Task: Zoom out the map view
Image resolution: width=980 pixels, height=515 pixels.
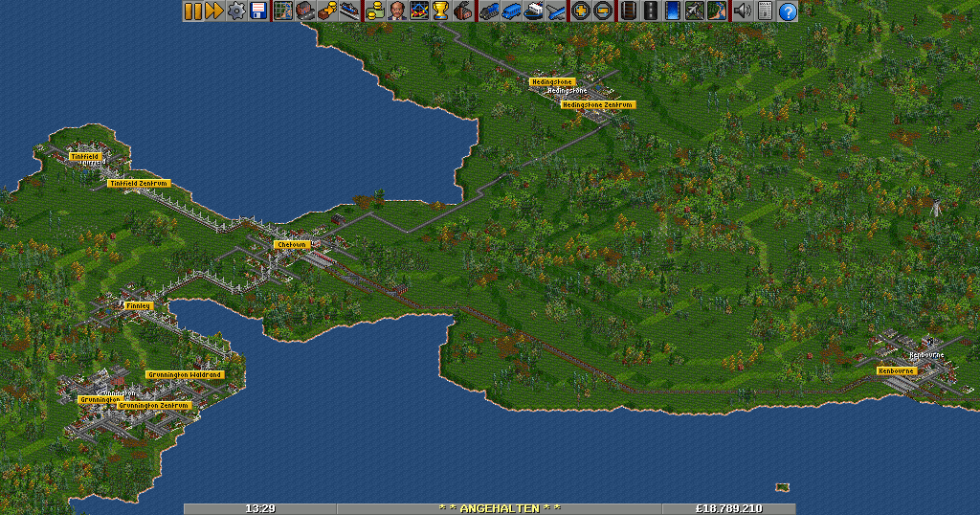Action: click(x=603, y=11)
